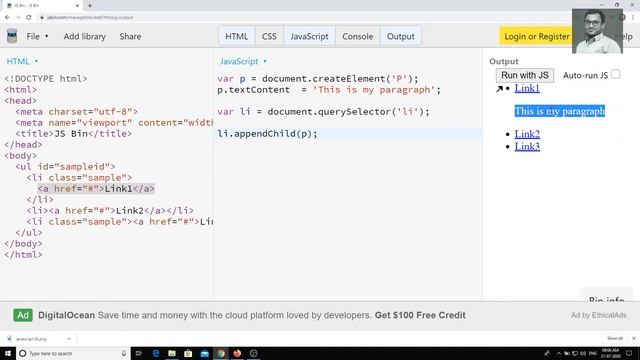The width and height of the screenshot is (640, 360).
Task: Click the Type here to search box
Action: point(73,353)
